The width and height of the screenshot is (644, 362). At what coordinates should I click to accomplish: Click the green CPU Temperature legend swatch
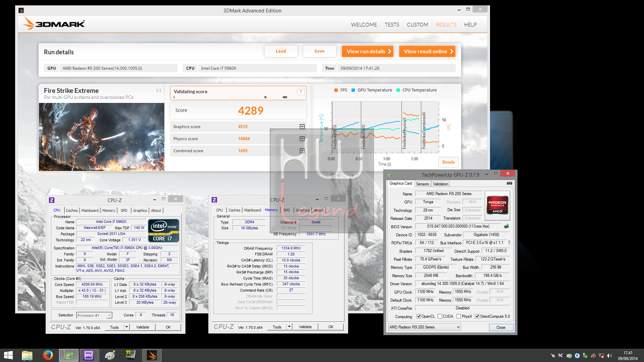(x=398, y=90)
